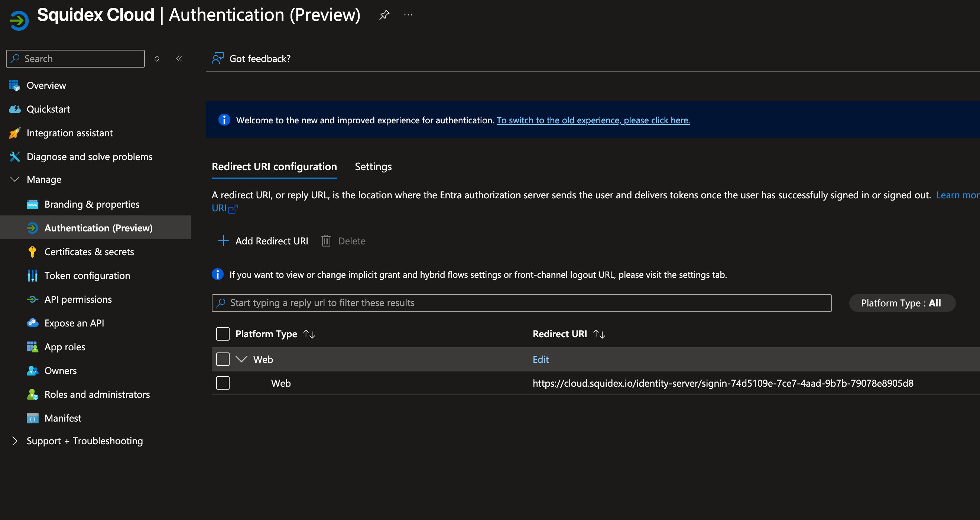
Task: Click the Delete trash can icon
Action: pyautogui.click(x=326, y=241)
